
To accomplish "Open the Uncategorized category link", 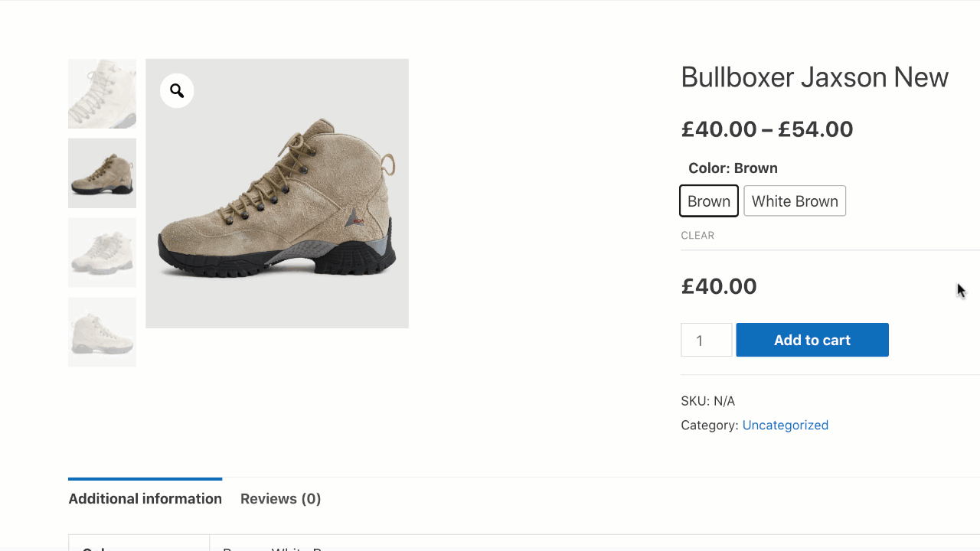I will (x=785, y=425).
